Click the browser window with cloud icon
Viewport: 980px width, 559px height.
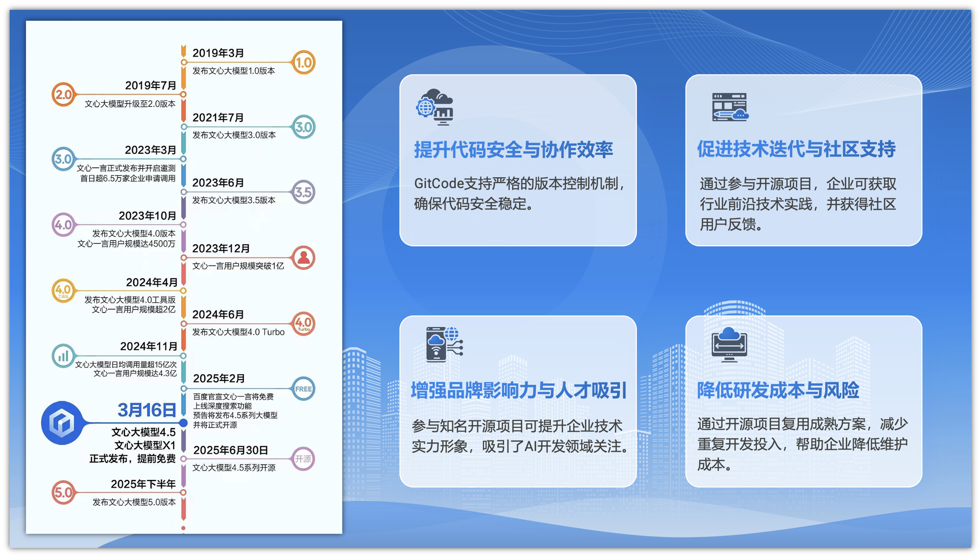point(730,107)
